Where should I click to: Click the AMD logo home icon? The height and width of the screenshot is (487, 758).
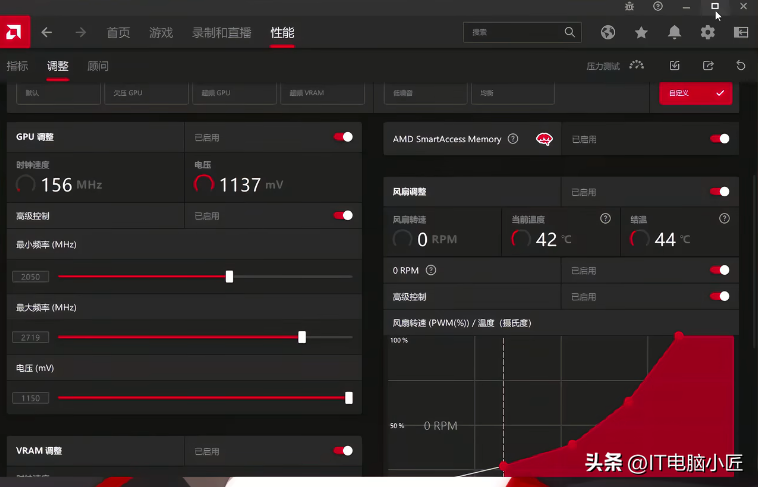click(14, 32)
